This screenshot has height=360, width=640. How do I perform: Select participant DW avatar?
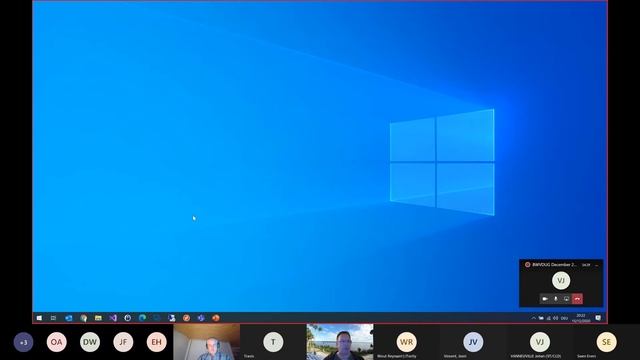pos(90,342)
